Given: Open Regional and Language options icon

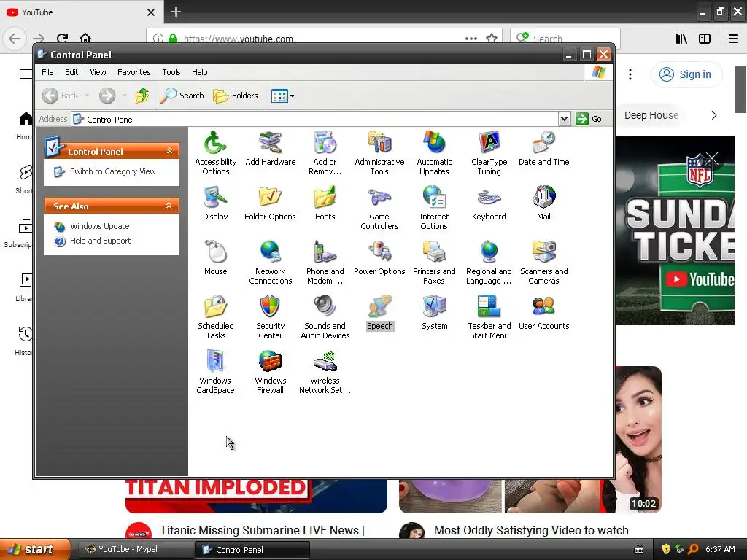Looking at the screenshot, I should pos(489,262).
